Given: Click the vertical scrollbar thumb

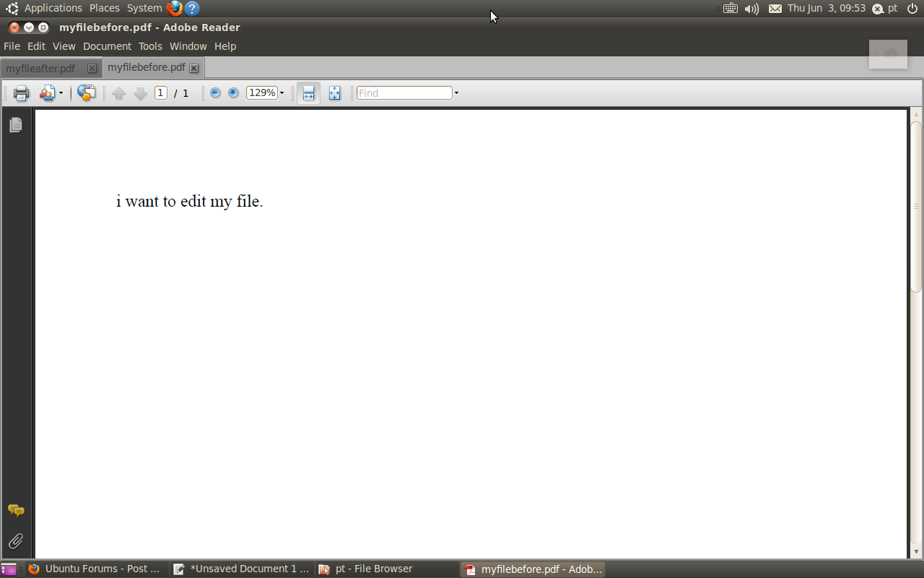Looking at the screenshot, I should point(916,207).
